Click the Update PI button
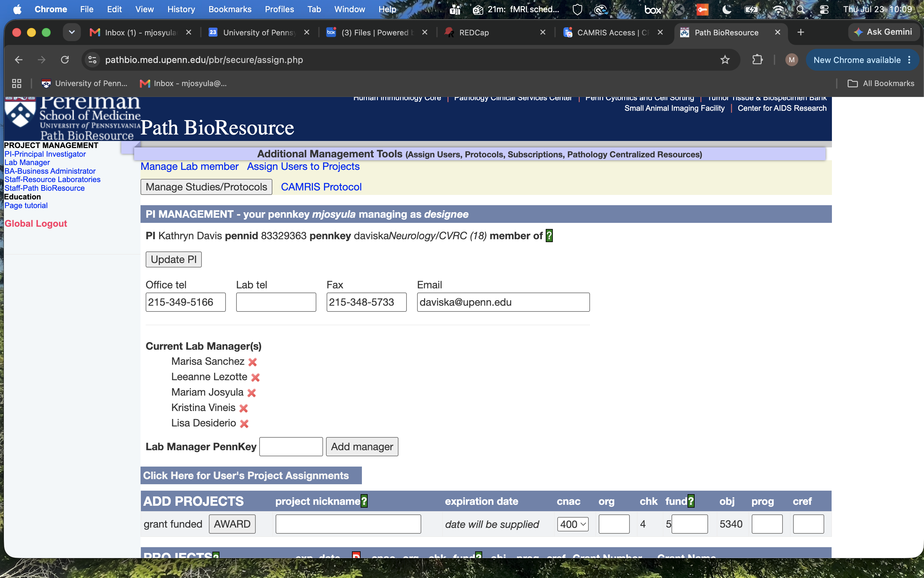 pos(174,259)
